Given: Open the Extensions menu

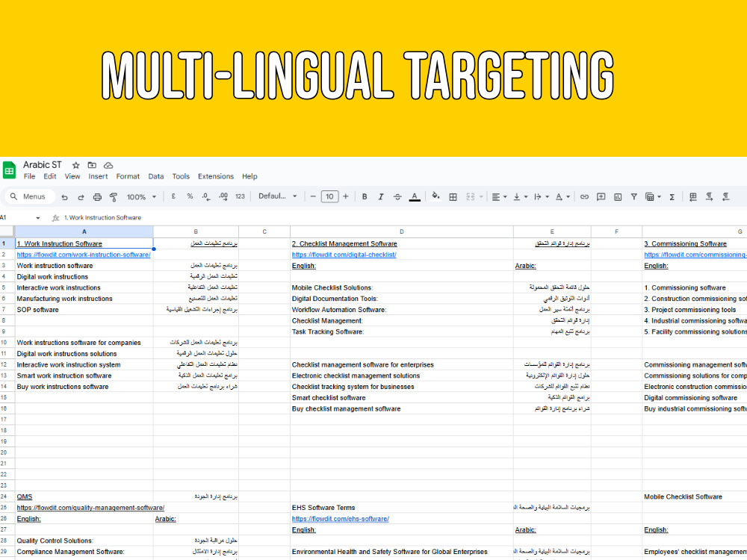Looking at the screenshot, I should 216,176.
